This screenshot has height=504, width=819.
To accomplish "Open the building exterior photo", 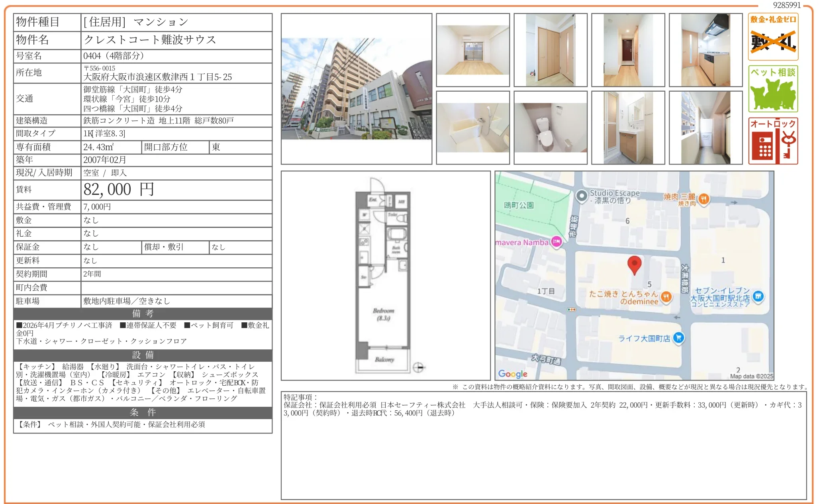I will pos(357,89).
